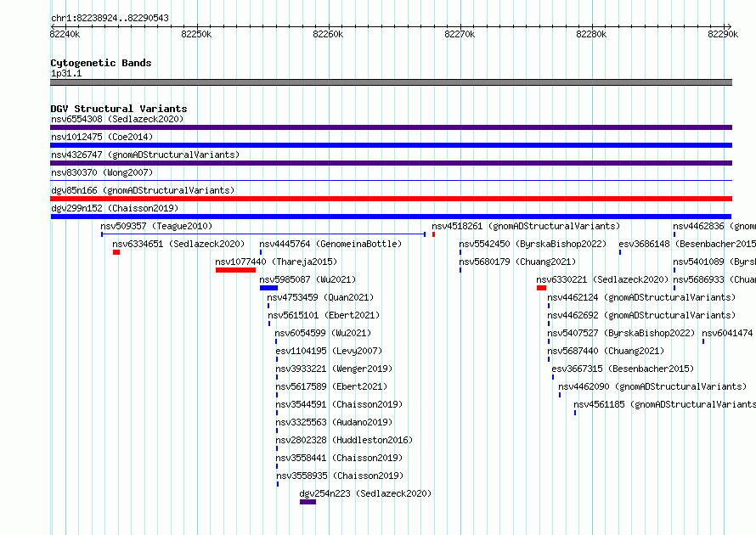Screen dimensions: 756x535
Task: Open nsv3558935 (Chaisson2019) variant label
Action: click(340, 476)
